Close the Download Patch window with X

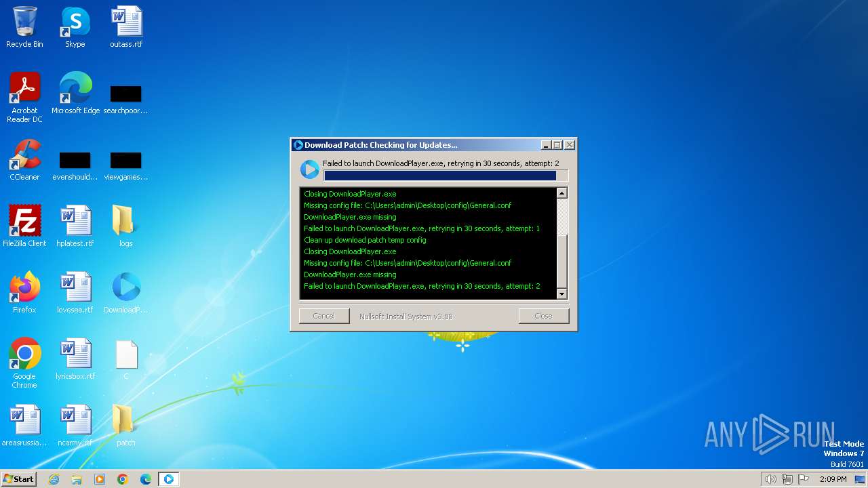(570, 145)
